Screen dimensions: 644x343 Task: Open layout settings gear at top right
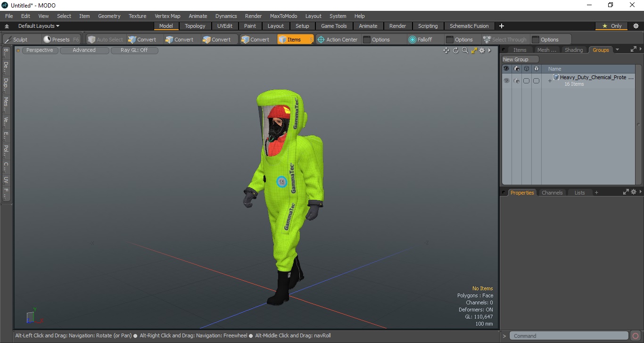(x=636, y=26)
